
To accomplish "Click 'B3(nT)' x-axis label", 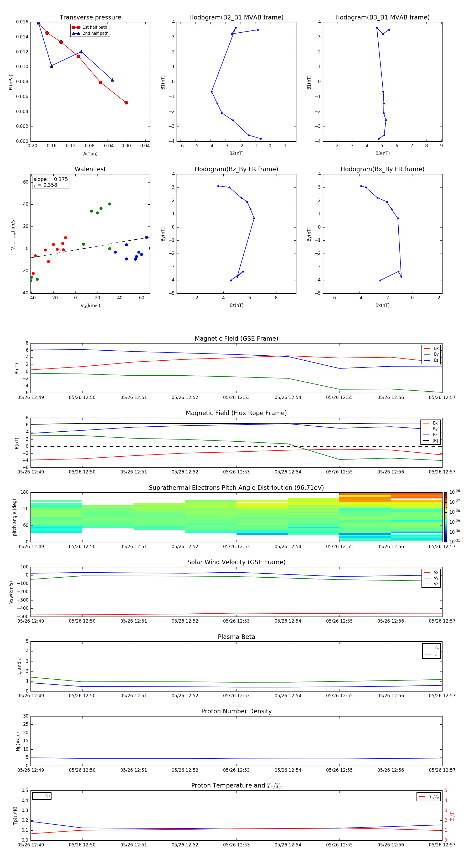I will coord(382,153).
